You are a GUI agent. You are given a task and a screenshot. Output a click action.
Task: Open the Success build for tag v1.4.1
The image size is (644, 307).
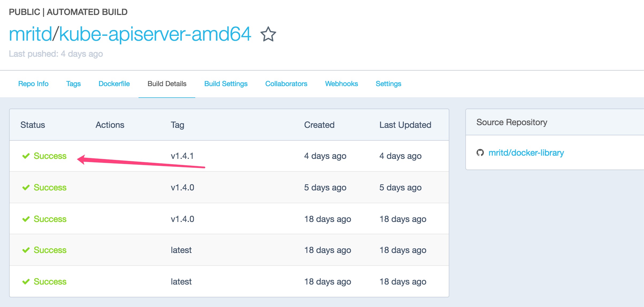(x=50, y=156)
